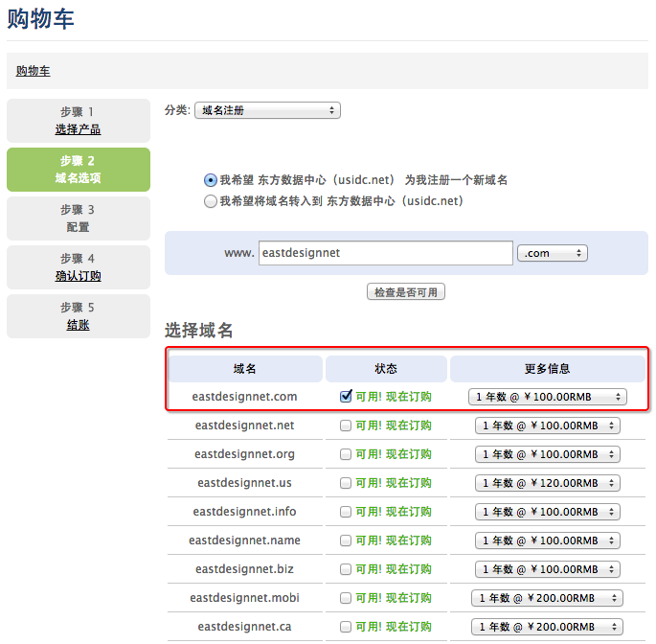Uncheck the eastdesignnet.com checkbox
This screenshot has width=656, height=644.
click(x=346, y=396)
